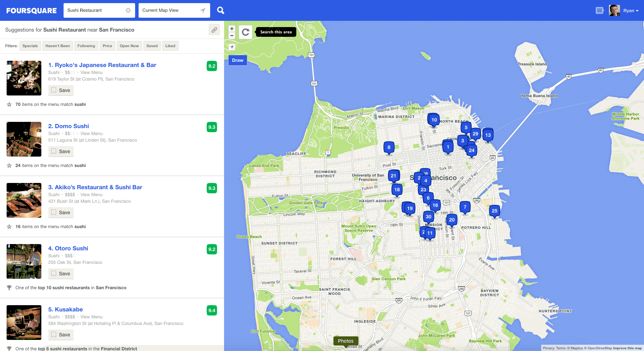This screenshot has height=351, width=644.
Task: Click map pin number 8
Action: pos(389,148)
